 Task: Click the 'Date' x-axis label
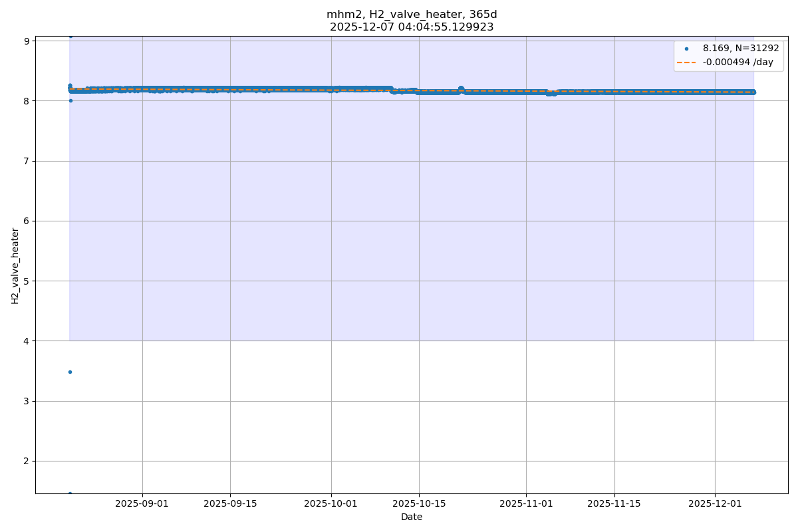411,517
